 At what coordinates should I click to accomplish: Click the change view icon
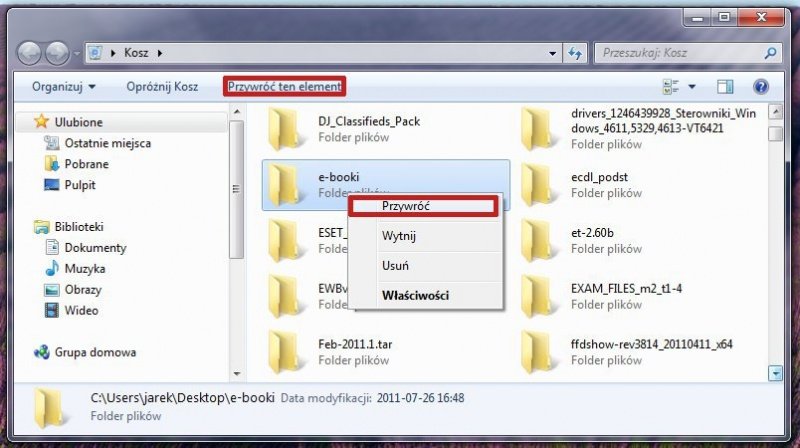(671, 87)
